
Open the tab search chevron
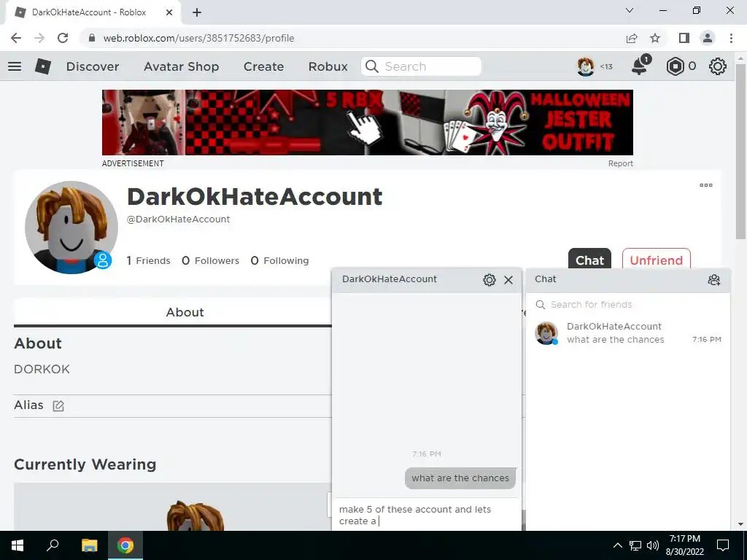[630, 10]
